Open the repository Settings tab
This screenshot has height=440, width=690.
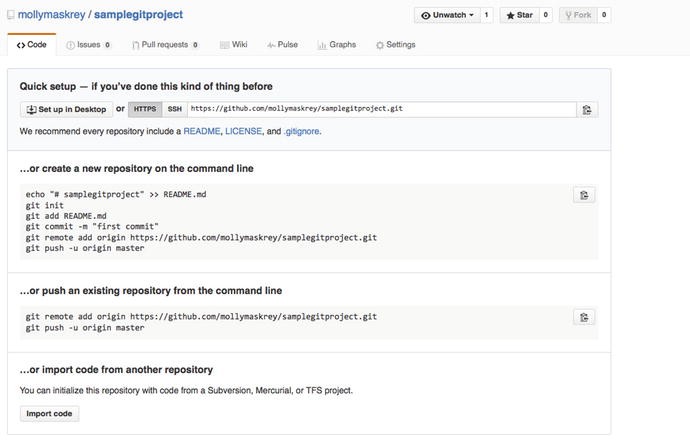click(396, 45)
